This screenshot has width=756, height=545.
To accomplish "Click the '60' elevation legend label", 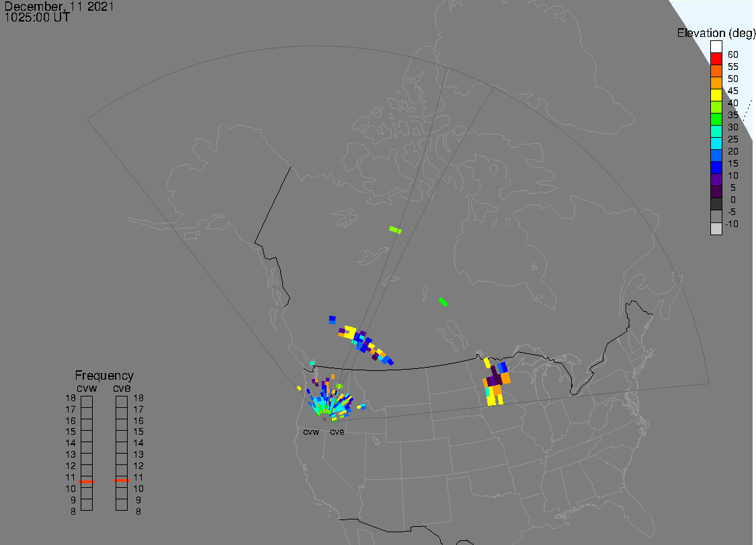I will [733, 54].
